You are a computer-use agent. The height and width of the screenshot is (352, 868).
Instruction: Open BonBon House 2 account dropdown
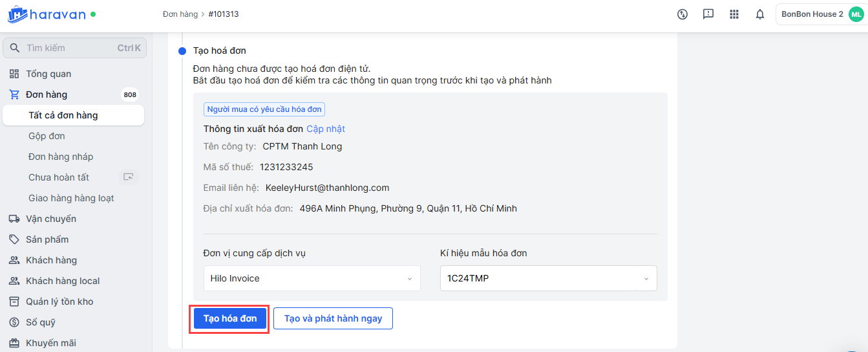pyautogui.click(x=812, y=14)
